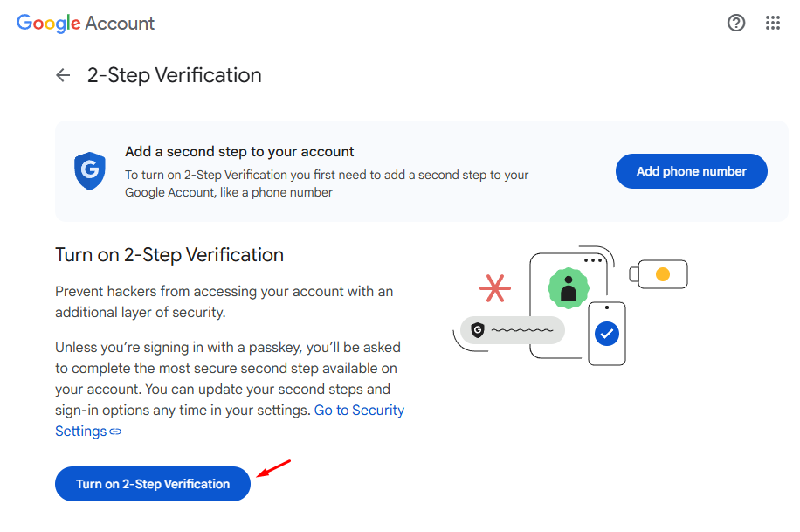
Task: Click the password pill with shield
Action: tap(513, 330)
